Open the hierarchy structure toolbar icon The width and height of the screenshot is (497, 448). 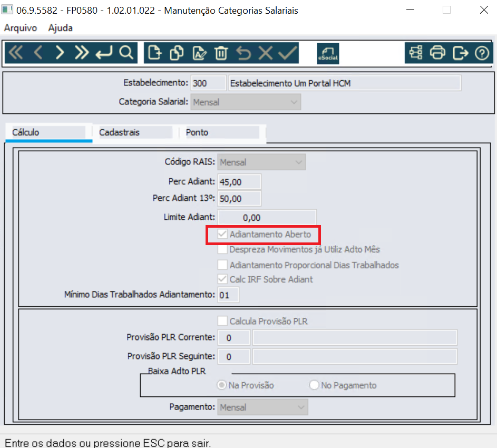[x=415, y=53]
